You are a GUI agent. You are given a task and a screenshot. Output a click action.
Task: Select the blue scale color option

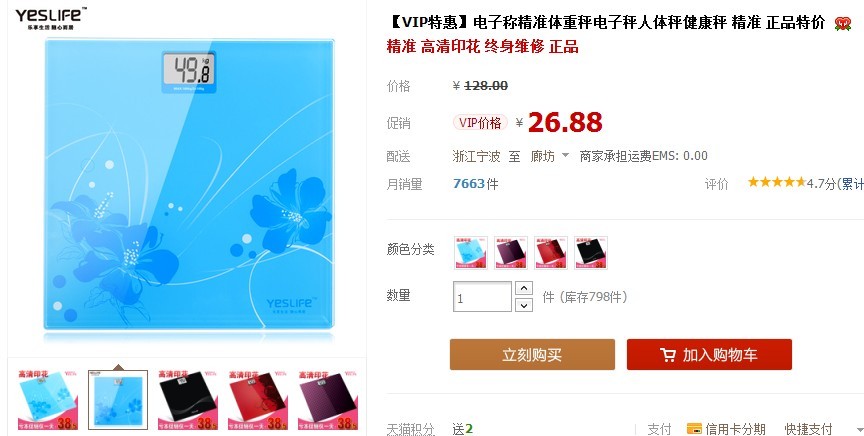(471, 252)
